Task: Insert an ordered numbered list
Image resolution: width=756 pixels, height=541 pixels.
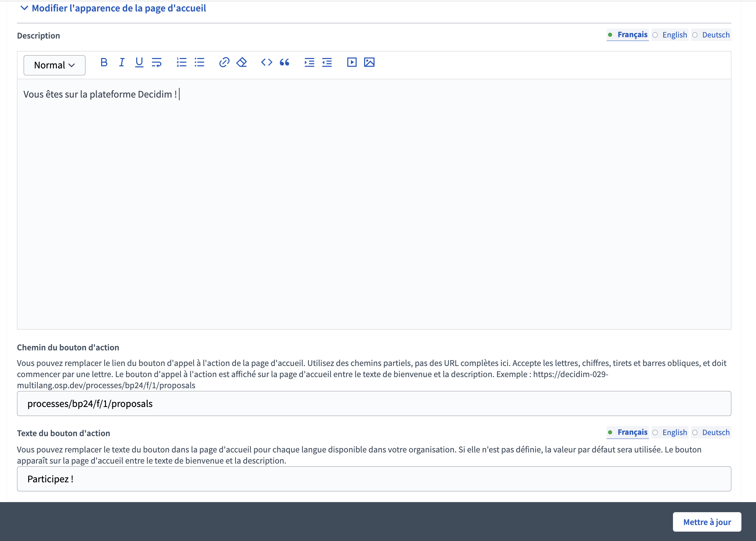Action: 181,63
